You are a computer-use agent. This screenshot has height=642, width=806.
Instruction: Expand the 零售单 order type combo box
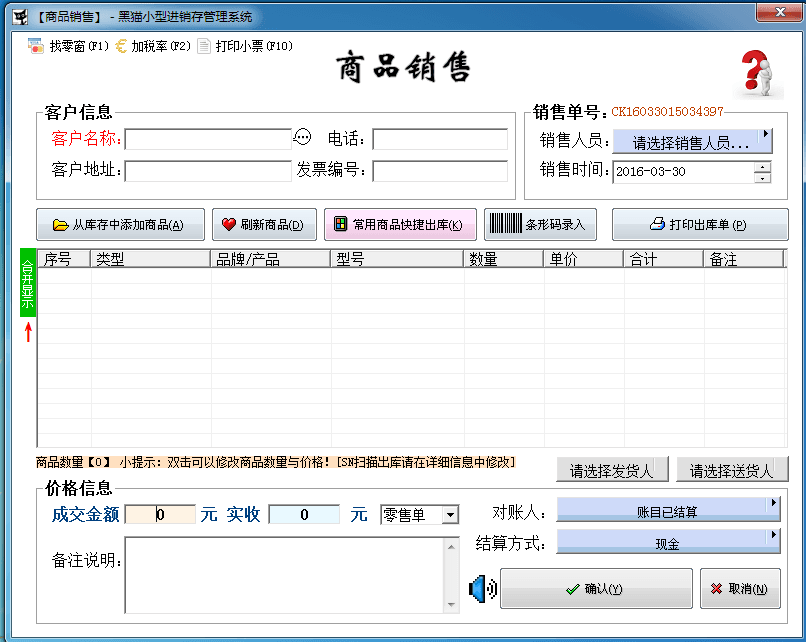[450, 515]
